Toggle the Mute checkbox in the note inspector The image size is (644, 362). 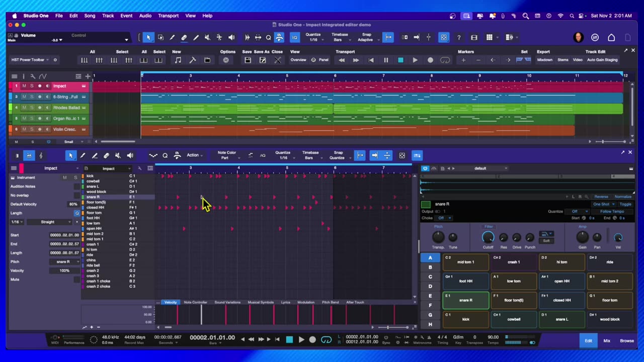tap(77, 279)
